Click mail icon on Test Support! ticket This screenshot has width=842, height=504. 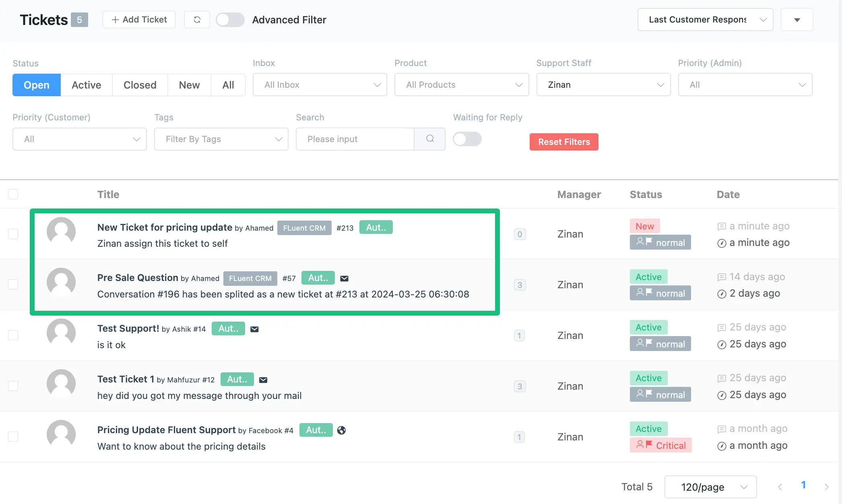point(254,329)
